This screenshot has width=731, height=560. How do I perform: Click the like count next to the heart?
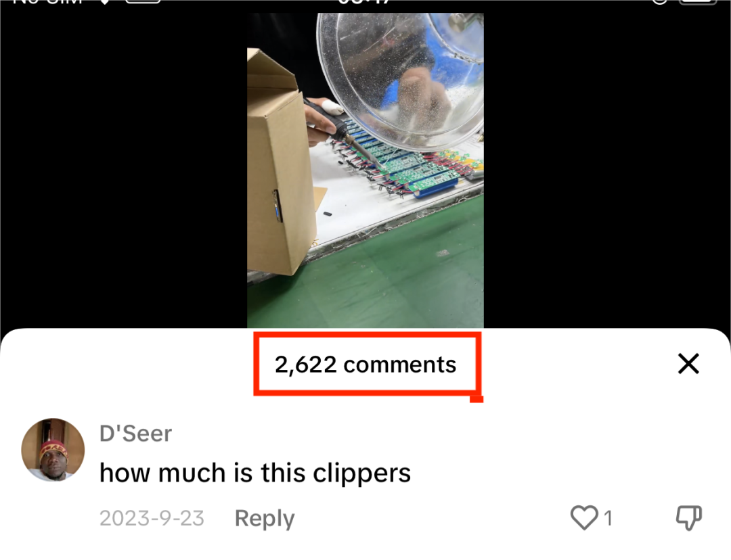[x=608, y=518]
